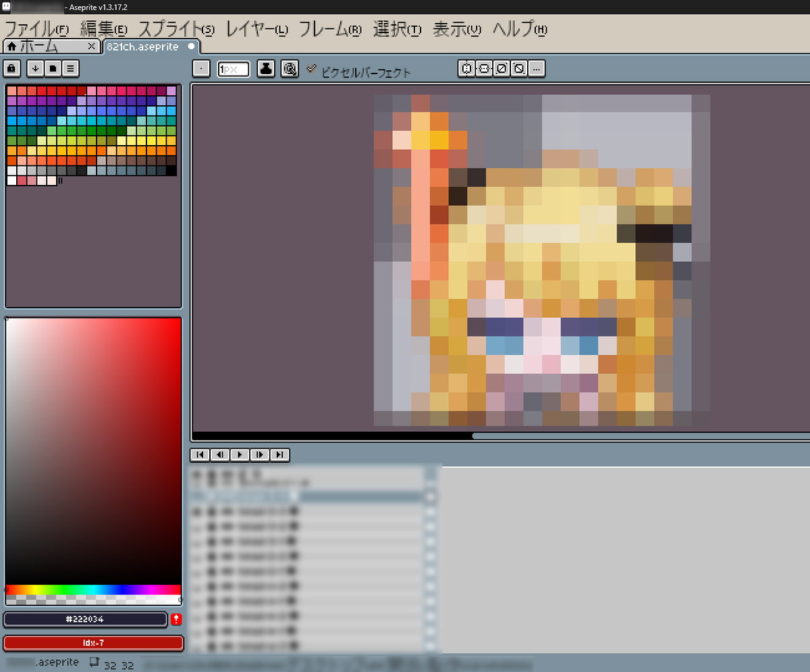
Task: Open the フレーム menu
Action: click(x=329, y=29)
